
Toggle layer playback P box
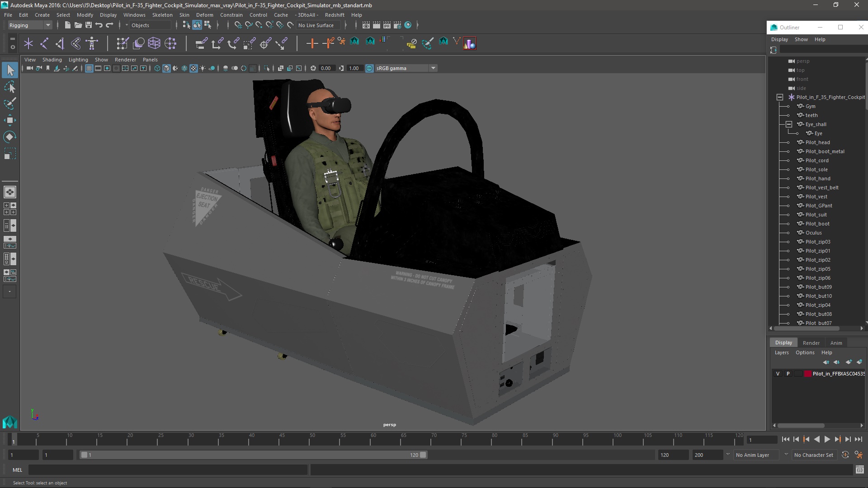(788, 374)
